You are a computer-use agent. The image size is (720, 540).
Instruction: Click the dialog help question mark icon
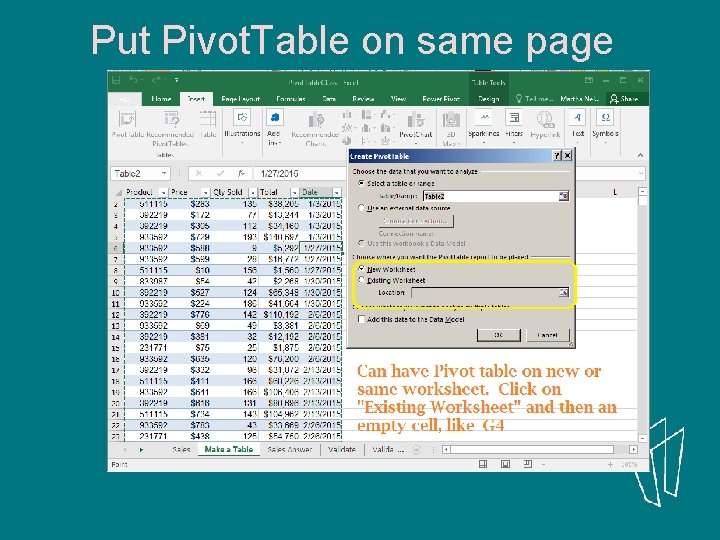pos(557,156)
